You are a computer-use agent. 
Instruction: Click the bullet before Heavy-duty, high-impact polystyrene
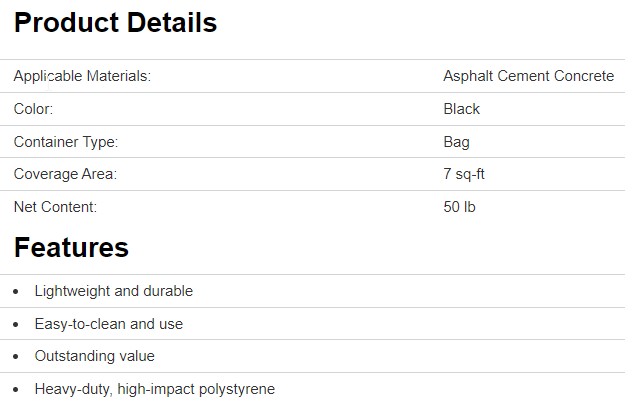pos(16,390)
